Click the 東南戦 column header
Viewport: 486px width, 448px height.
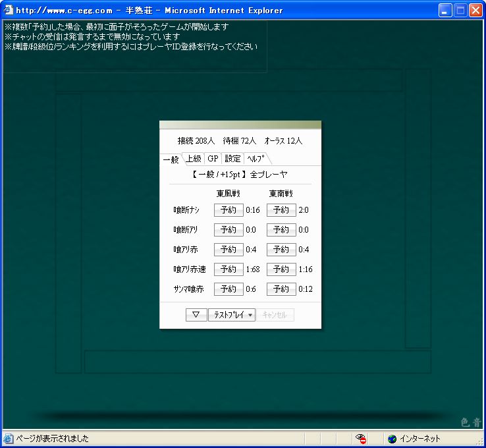point(281,194)
